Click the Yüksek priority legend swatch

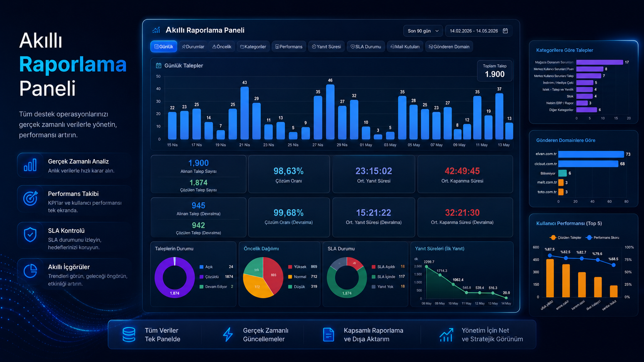tap(290, 267)
